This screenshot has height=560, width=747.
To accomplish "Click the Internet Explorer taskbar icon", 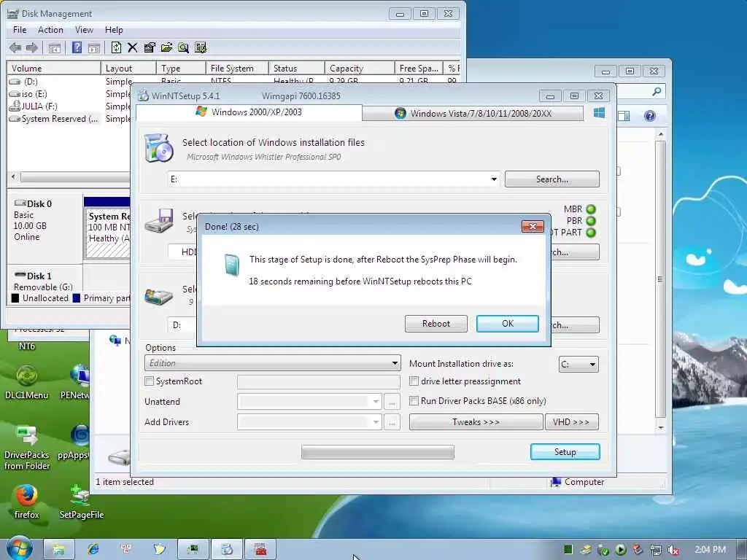I will [x=93, y=549].
